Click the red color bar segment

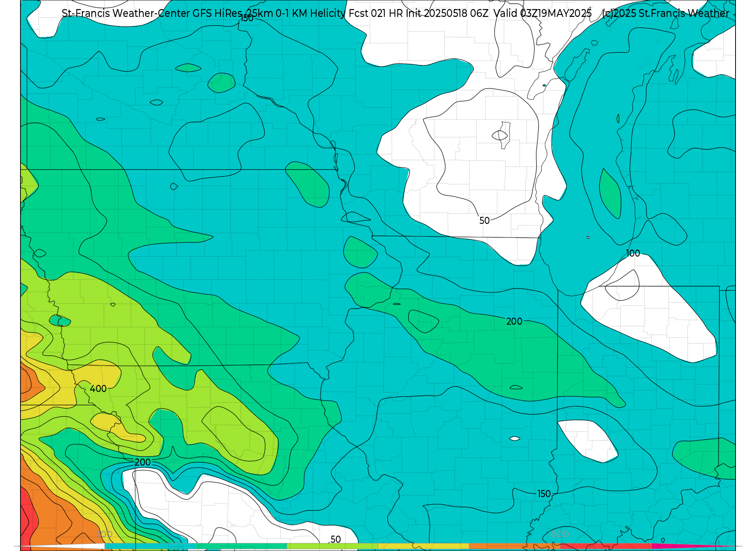[605, 546]
